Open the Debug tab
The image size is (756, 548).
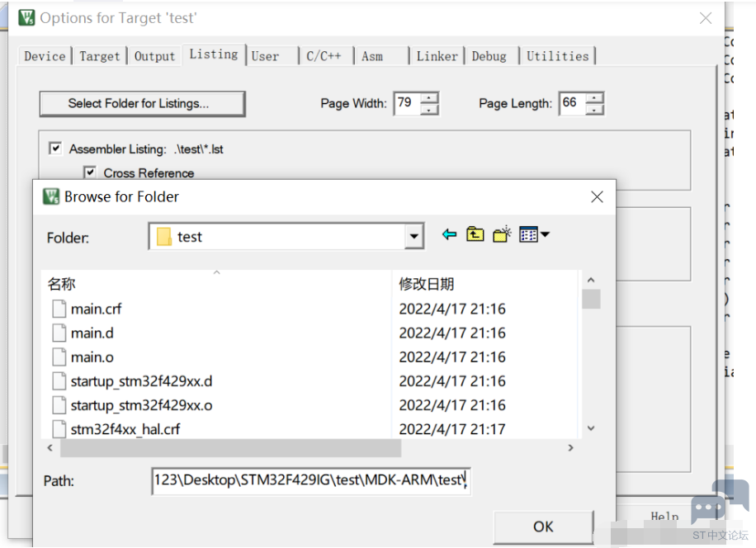[x=492, y=56]
